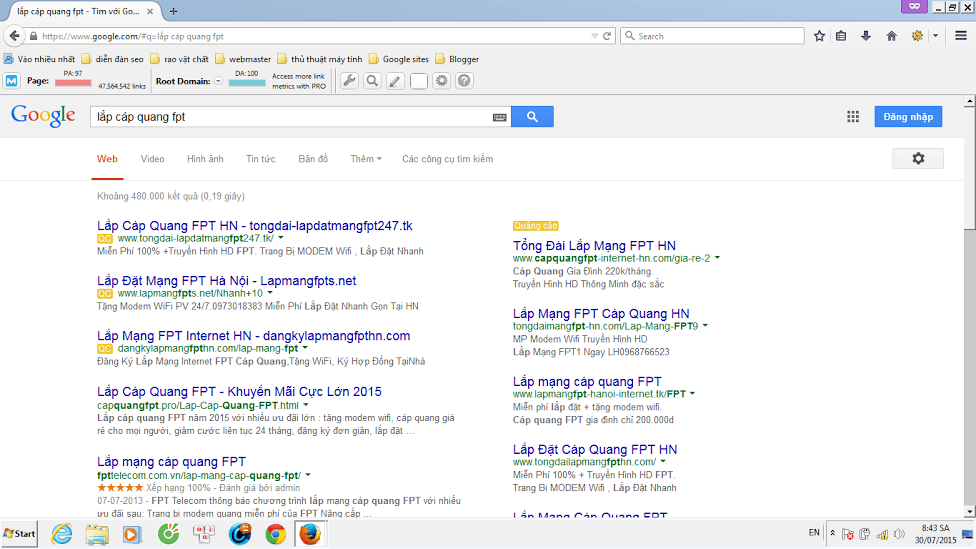Click the volume speaker tray icon
This screenshot has height=549, width=976.
coord(899,534)
